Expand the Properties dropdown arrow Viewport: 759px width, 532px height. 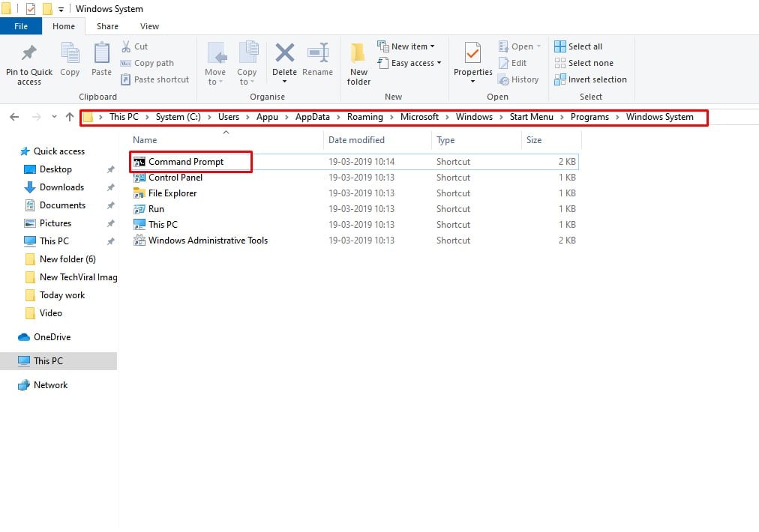click(473, 82)
